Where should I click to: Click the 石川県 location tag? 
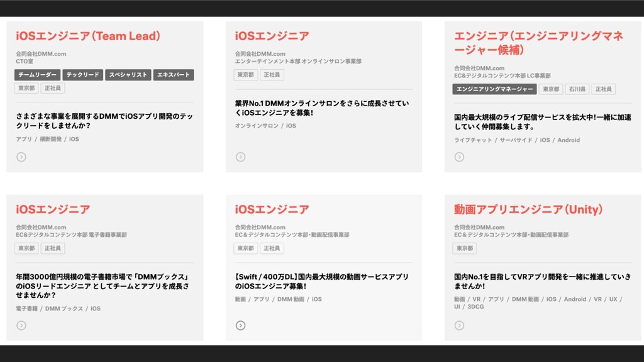click(x=577, y=89)
